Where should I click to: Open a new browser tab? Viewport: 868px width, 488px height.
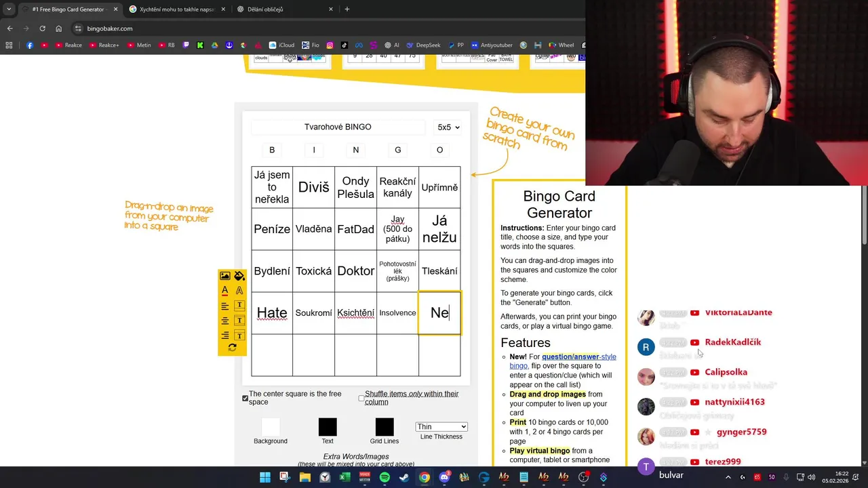coord(347,9)
